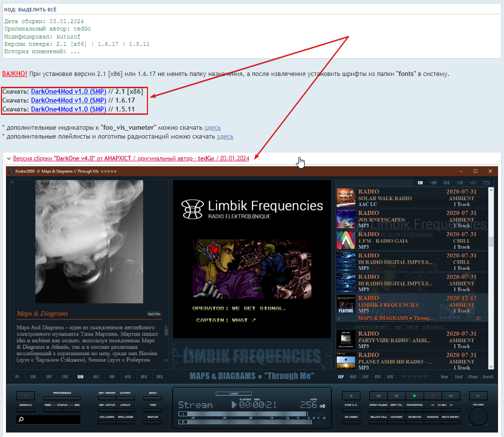This screenshot has height=437, width=504.
Task: Pause playback with yellow pause button
Action: coord(396,396)
